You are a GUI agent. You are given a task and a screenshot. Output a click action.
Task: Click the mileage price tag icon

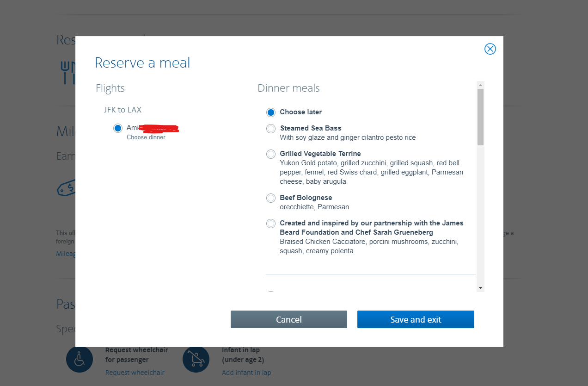click(x=66, y=188)
